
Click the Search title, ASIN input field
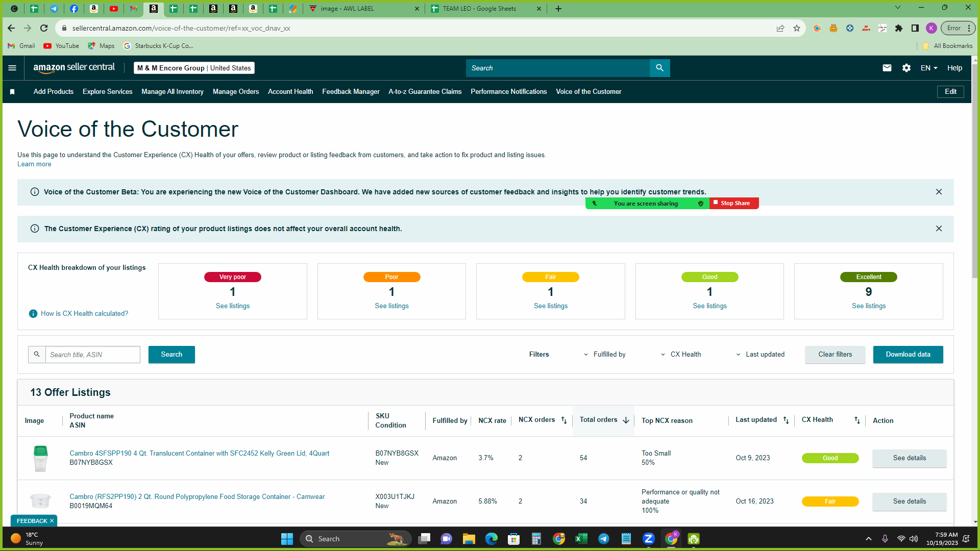point(93,355)
